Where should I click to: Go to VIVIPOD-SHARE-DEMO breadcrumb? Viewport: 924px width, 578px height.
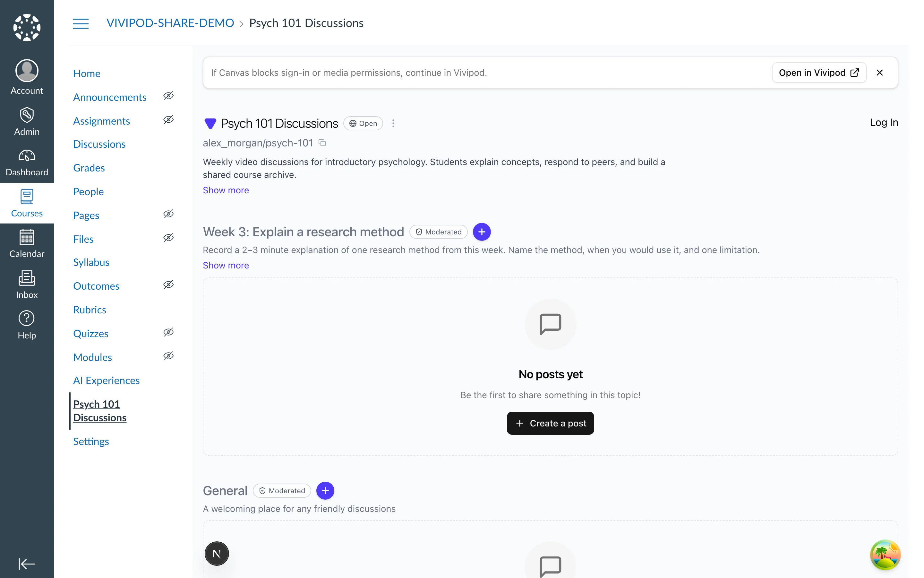click(170, 23)
